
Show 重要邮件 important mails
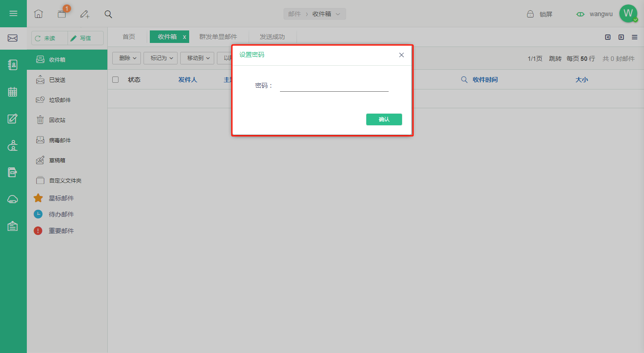tap(61, 231)
